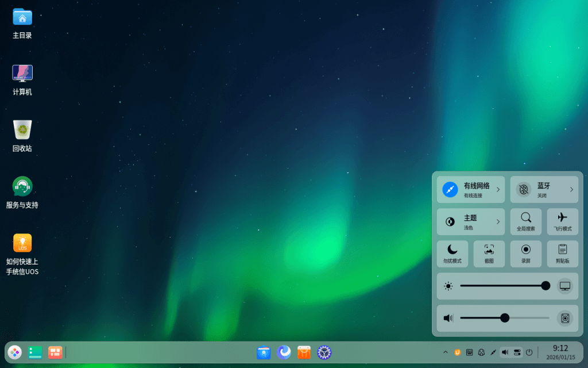Expand the 蓝牙 Bluetooth chevron
The width and height of the screenshot is (588, 368).
(x=571, y=190)
